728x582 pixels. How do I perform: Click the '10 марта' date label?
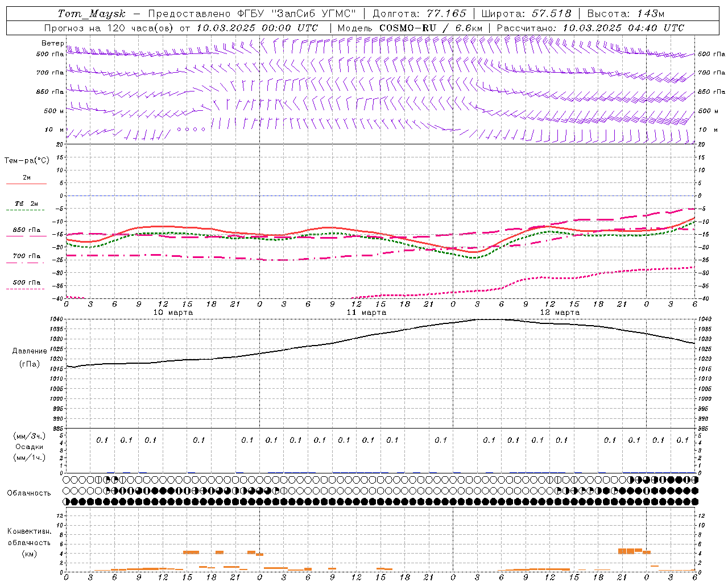coord(173,312)
